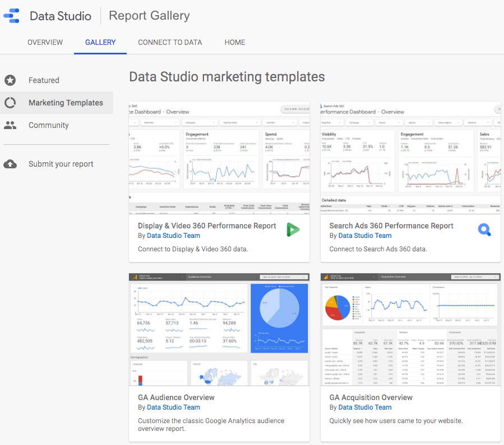Click the Community people icon
504x445 pixels.
click(10, 125)
